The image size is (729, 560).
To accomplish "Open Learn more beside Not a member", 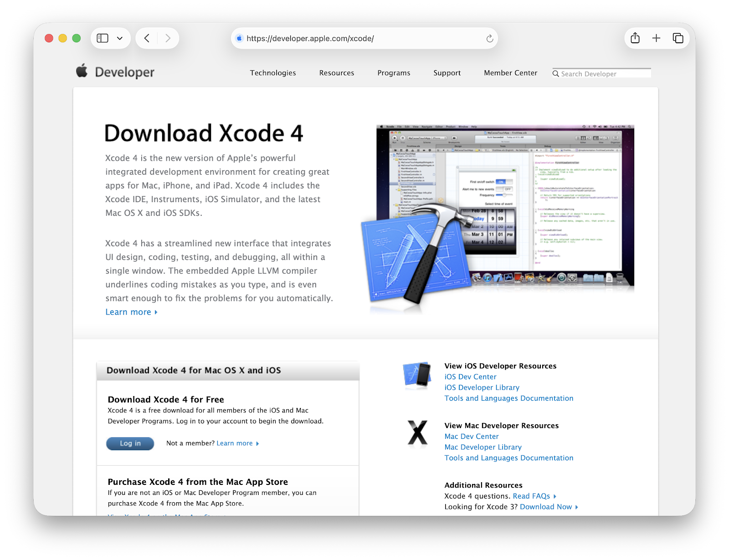I will [237, 443].
